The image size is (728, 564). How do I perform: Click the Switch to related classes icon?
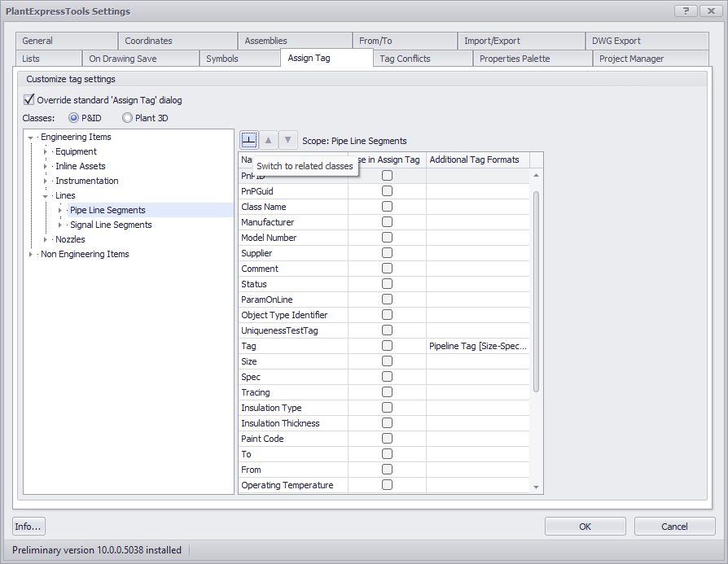pos(249,140)
